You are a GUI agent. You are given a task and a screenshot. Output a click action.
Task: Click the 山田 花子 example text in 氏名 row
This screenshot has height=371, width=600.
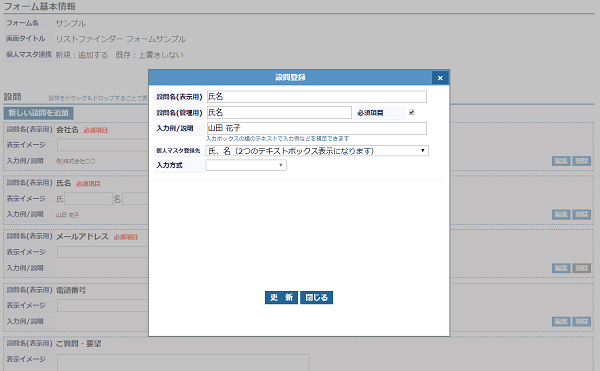[x=67, y=215]
